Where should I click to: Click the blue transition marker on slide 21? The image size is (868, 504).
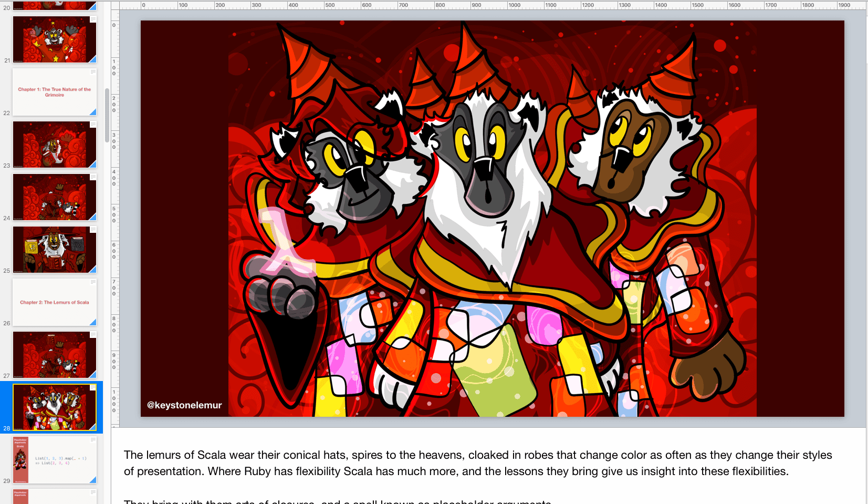[93, 59]
